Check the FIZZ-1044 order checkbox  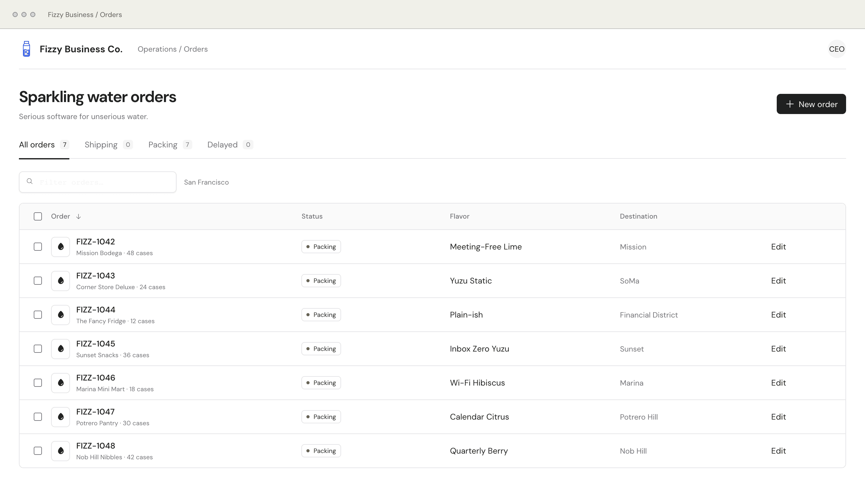(38, 315)
